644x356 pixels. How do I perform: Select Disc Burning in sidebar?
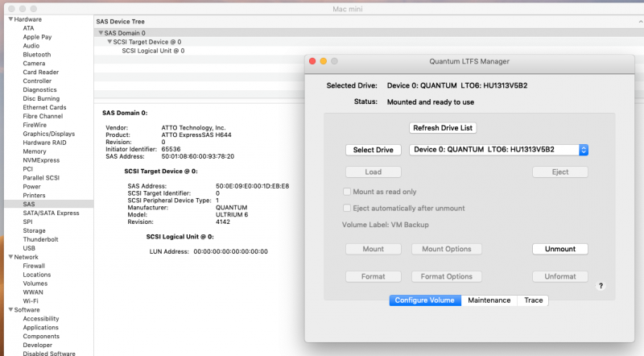coord(41,98)
